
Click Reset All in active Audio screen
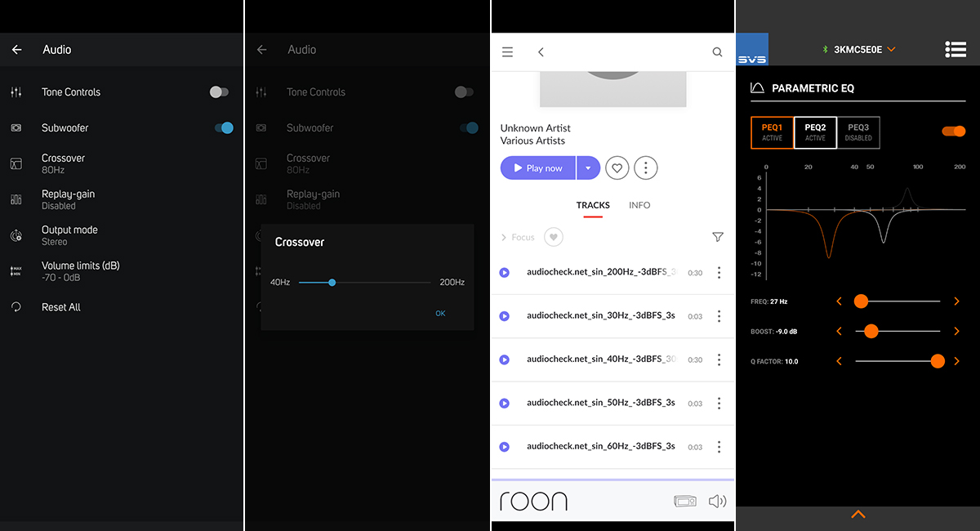point(122,307)
